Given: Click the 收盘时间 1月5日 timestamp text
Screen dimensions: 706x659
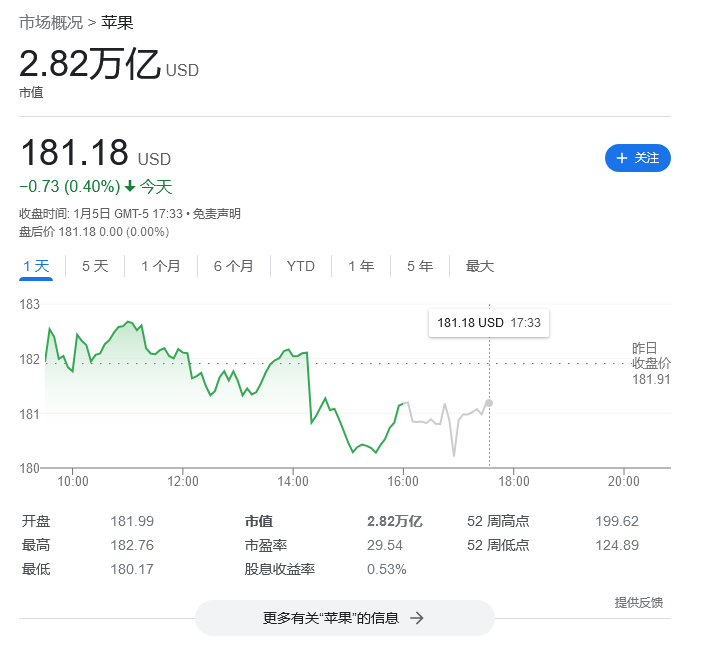Looking at the screenshot, I should (101, 213).
